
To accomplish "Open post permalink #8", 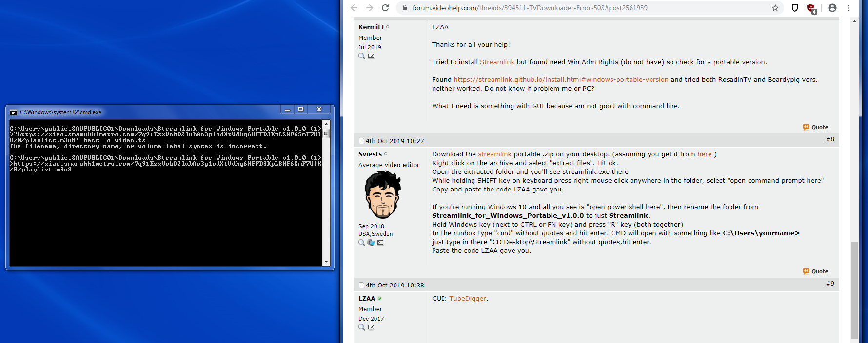I will (x=830, y=139).
